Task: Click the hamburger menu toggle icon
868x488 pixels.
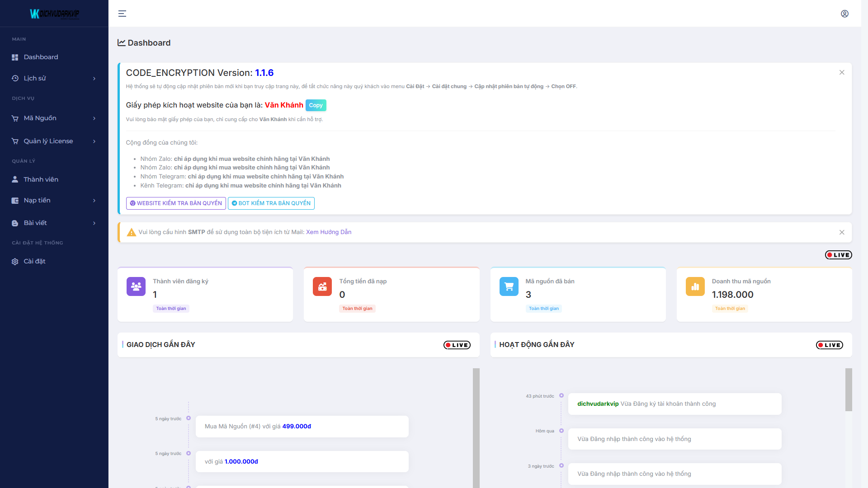Action: 122,14
